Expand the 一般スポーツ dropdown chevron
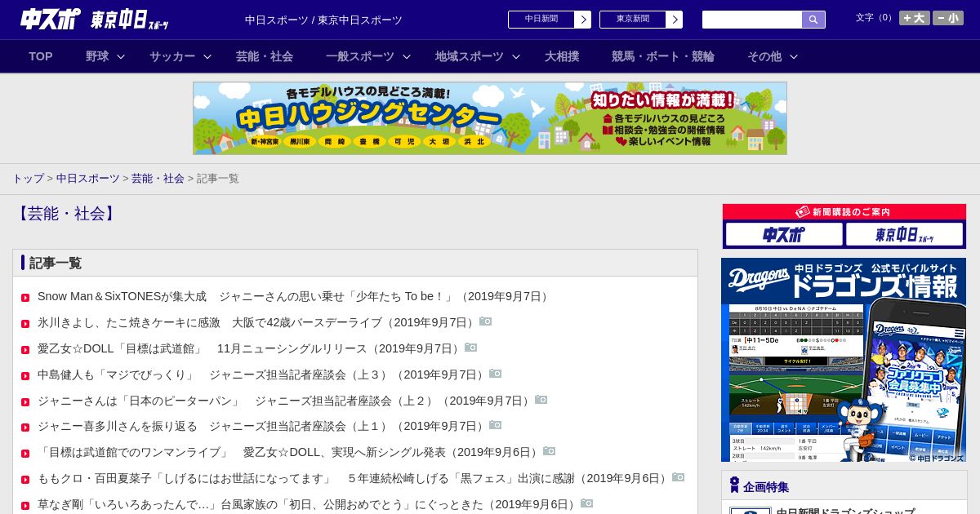980x514 pixels. click(407, 56)
